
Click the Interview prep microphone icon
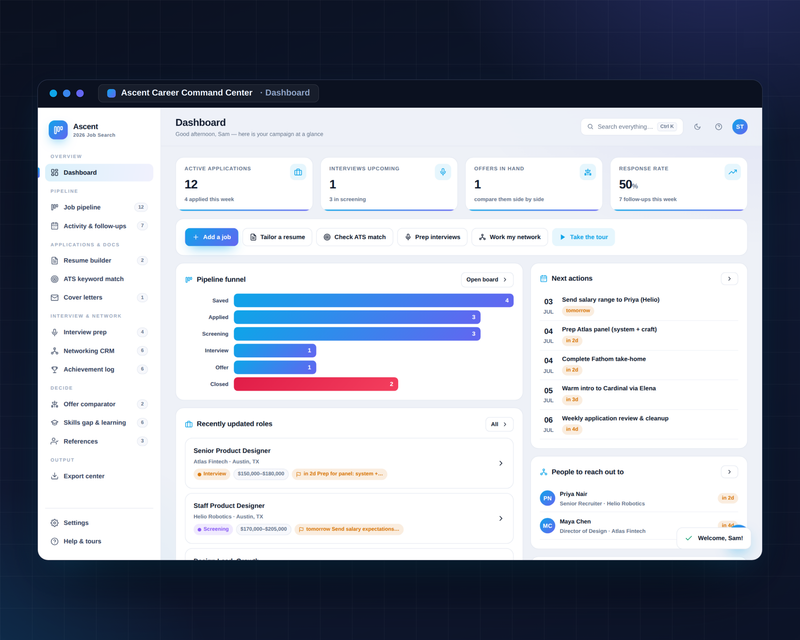(x=55, y=332)
